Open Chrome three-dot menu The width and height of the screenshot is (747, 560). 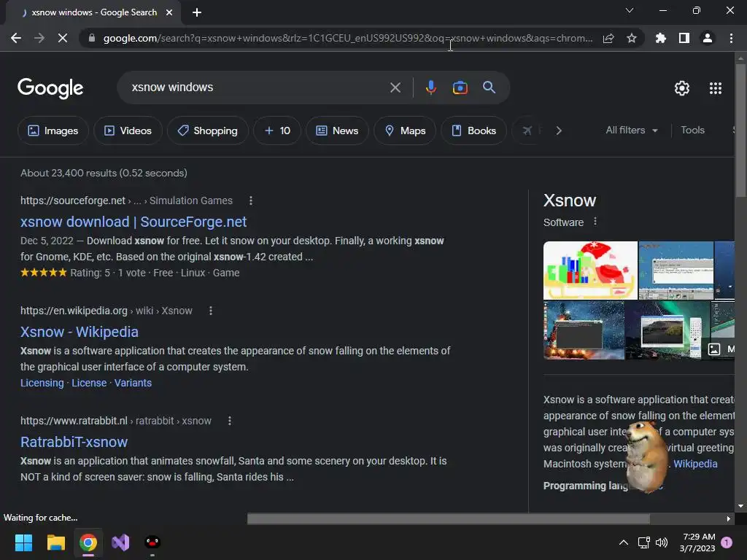pos(731,38)
